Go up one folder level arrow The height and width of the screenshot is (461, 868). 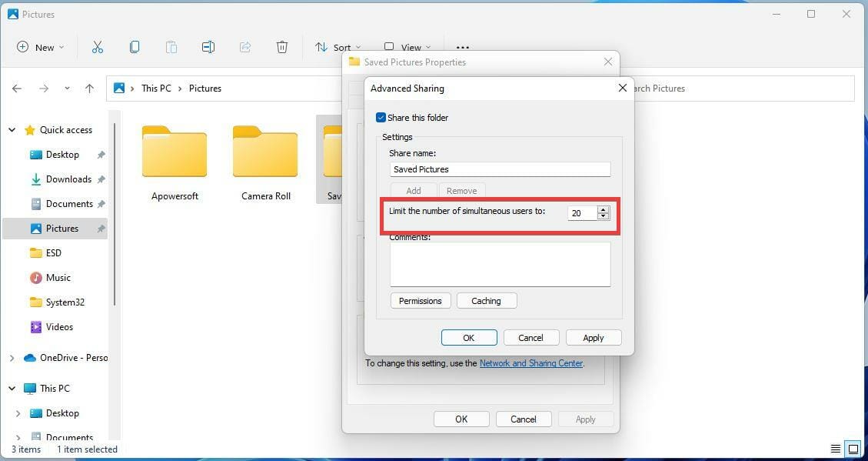coord(90,88)
